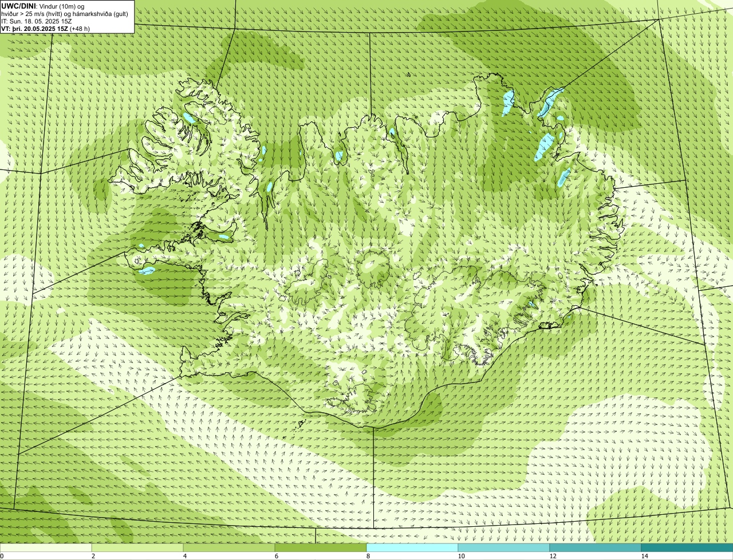Click the "hviður > 25 m/s" legend line

coord(65,13)
